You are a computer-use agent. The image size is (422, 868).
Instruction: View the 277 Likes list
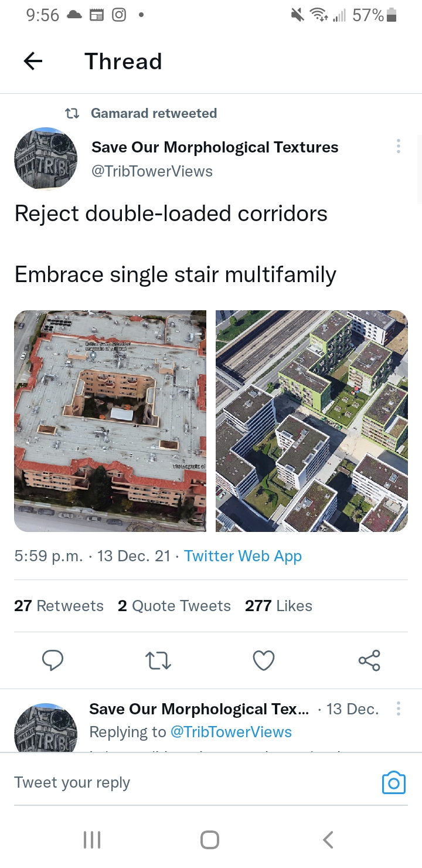coord(278,606)
